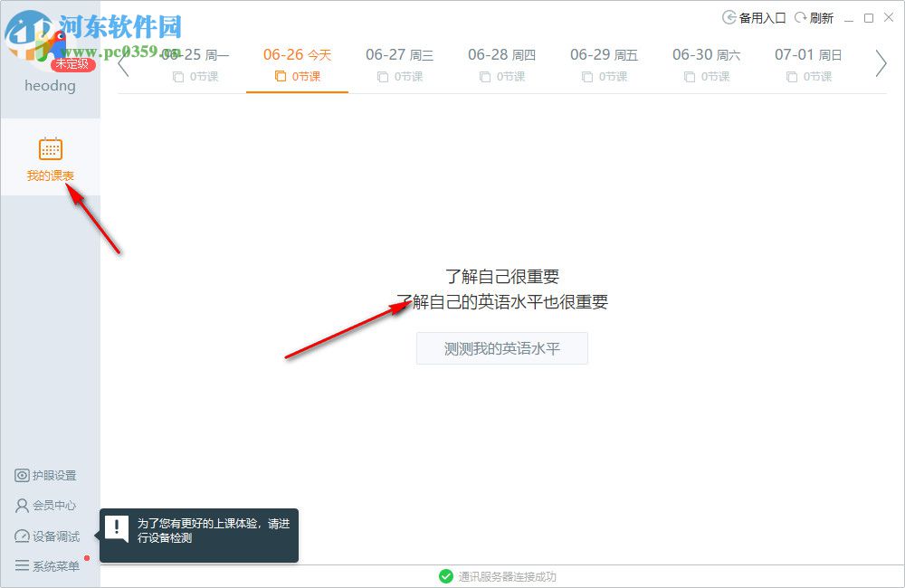Expand next week with right arrow
905x588 pixels.
click(879, 63)
